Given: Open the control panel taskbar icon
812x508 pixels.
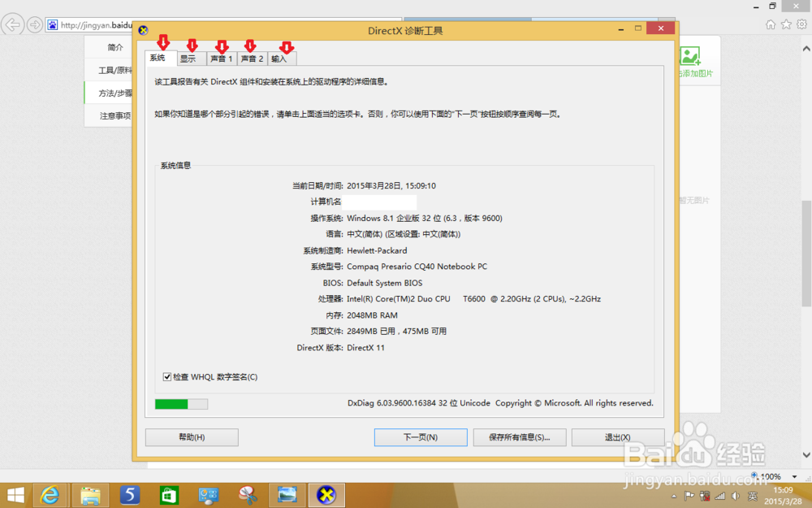Looking at the screenshot, I should click(x=209, y=496).
